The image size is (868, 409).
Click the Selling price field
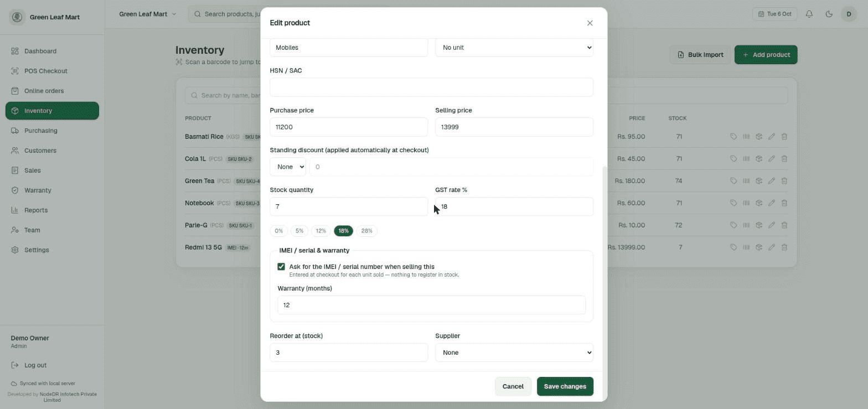click(x=514, y=127)
